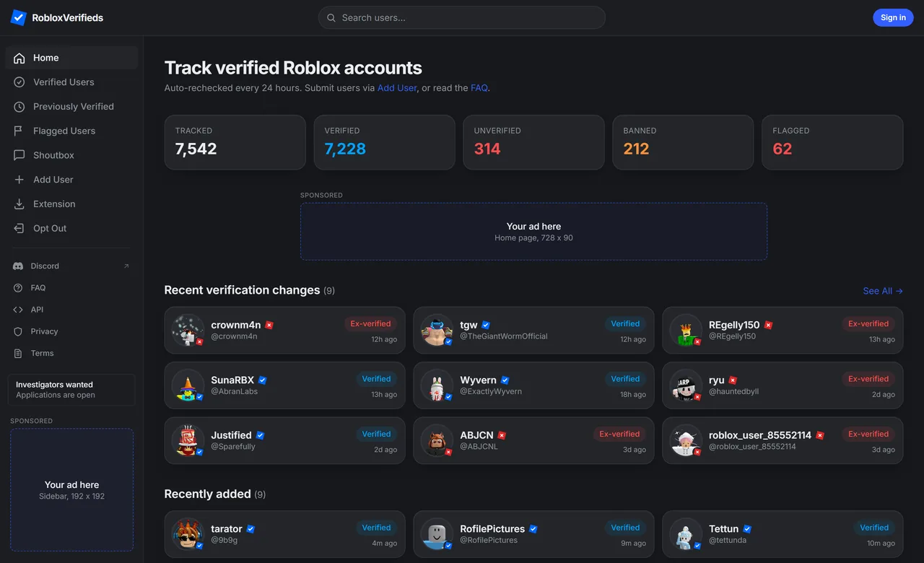The image size is (924, 563).
Task: Click the Opt Out exit icon
Action: pyautogui.click(x=19, y=228)
